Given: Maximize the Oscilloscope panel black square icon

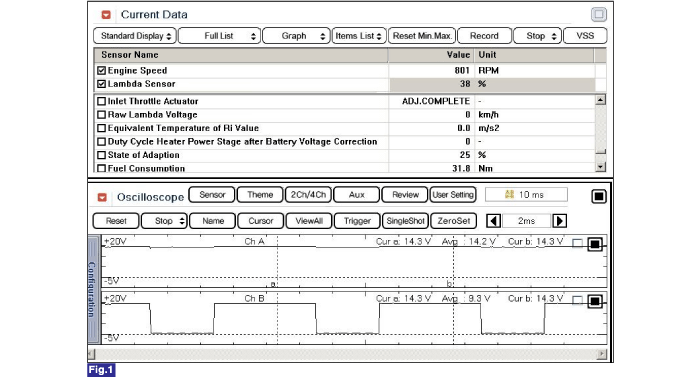Looking at the screenshot, I should point(599,196).
